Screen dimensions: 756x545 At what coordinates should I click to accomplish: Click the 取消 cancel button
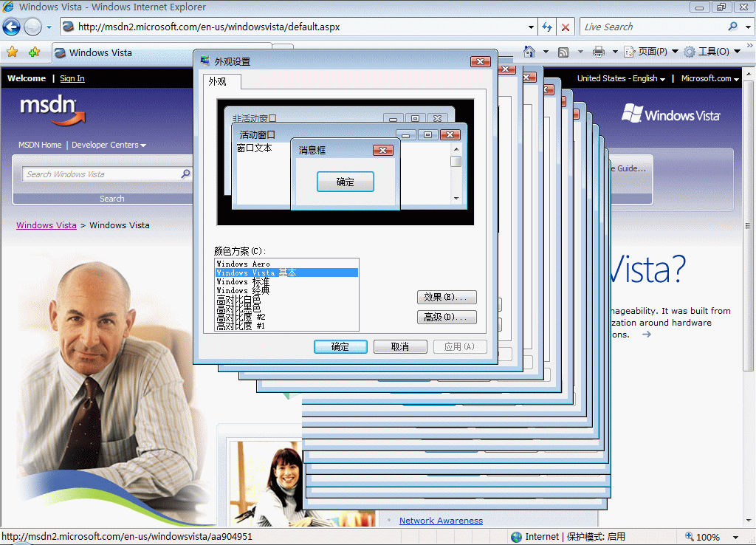(400, 347)
